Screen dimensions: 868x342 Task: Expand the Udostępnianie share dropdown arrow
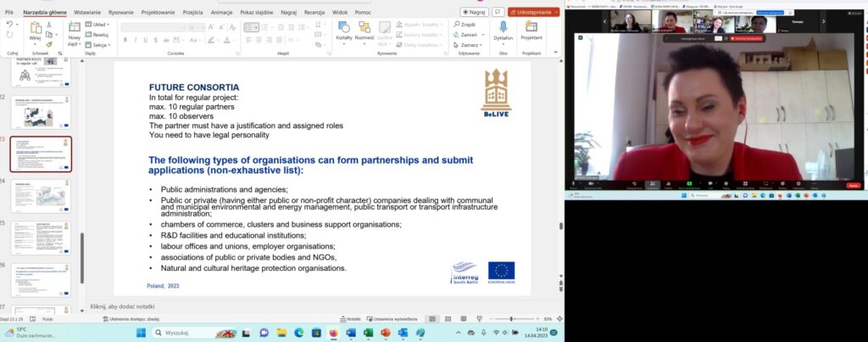pos(554,12)
